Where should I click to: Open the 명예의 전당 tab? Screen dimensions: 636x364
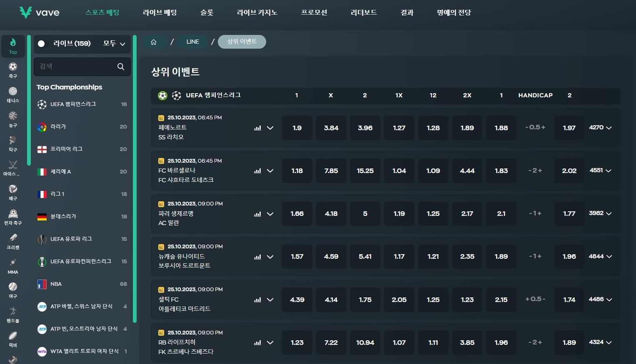[454, 12]
